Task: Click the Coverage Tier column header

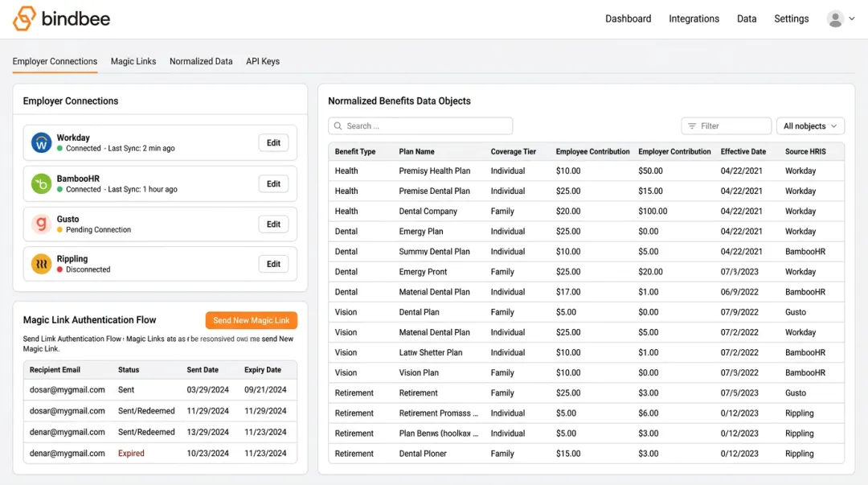Action: tap(513, 151)
